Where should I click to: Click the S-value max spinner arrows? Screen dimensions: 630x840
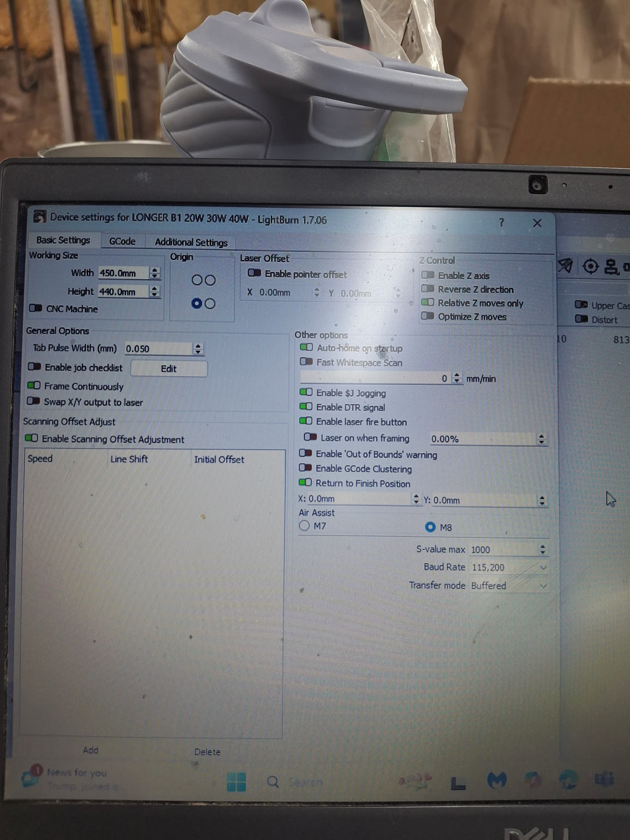pos(543,549)
